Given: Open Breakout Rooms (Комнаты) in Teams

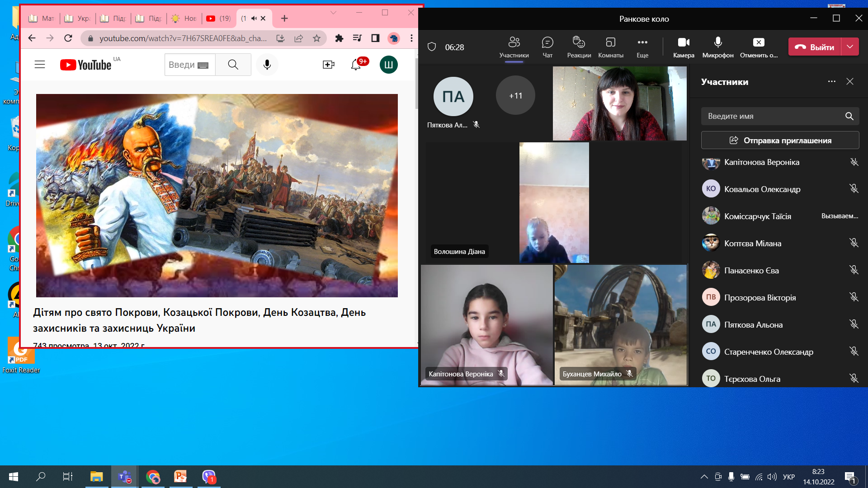Looking at the screenshot, I should (611, 47).
